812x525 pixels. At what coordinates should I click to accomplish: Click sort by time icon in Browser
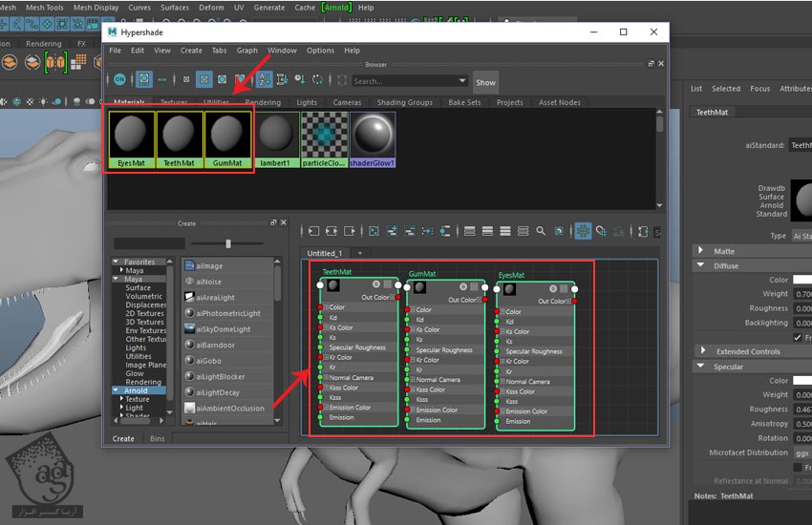pos(299,79)
